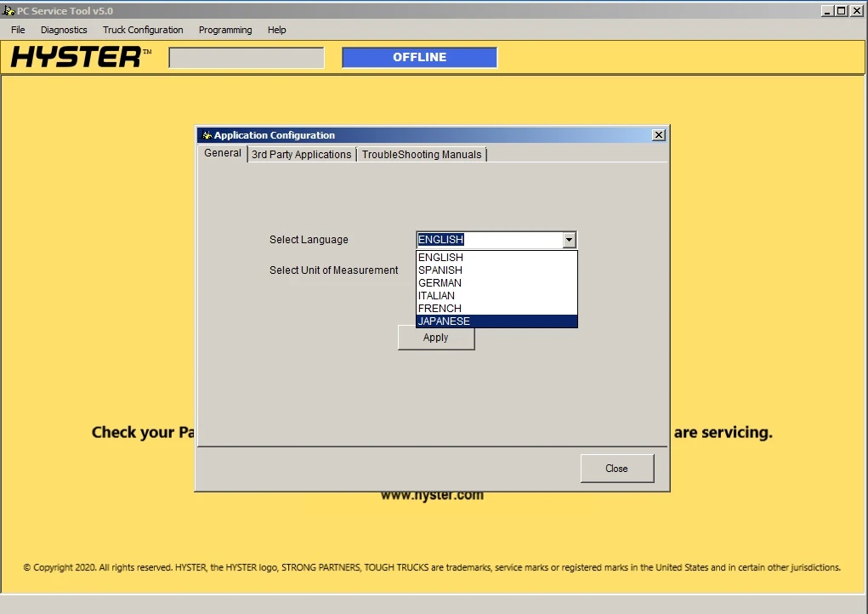Choose SPANISH from the language list
The width and height of the screenshot is (868, 614).
(496, 270)
